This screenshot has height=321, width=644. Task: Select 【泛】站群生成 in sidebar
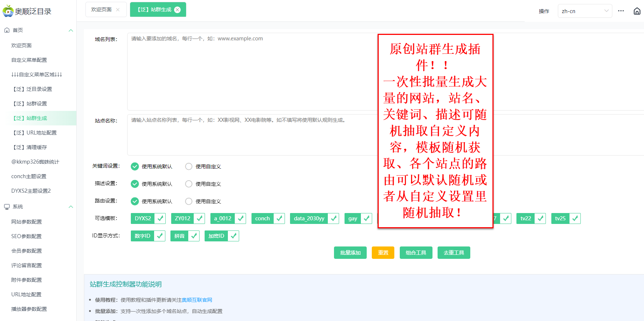click(38, 118)
